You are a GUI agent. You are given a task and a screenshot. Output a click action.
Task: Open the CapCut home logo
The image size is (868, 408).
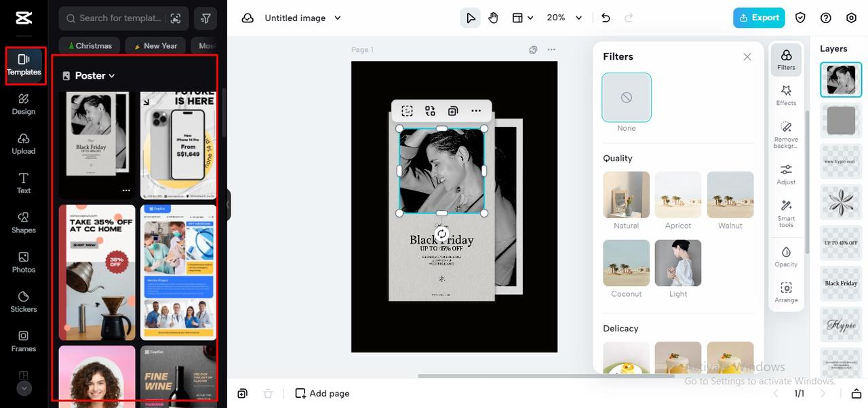pyautogui.click(x=24, y=18)
